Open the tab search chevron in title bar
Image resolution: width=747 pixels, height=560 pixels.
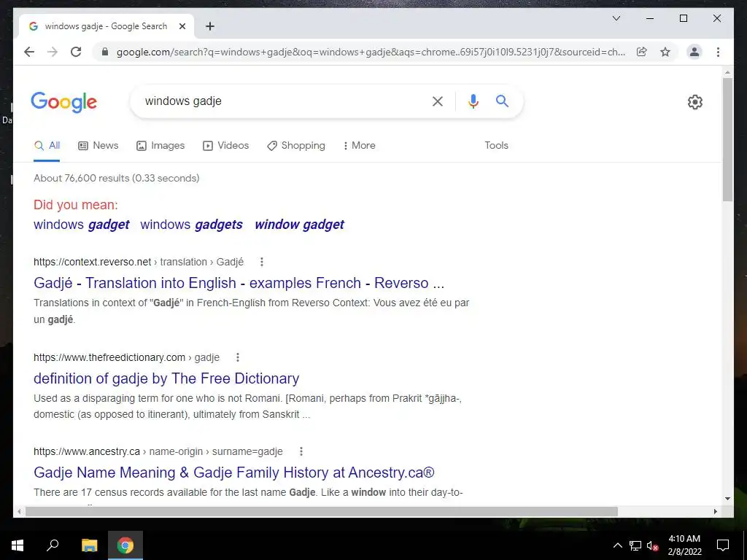click(x=616, y=18)
